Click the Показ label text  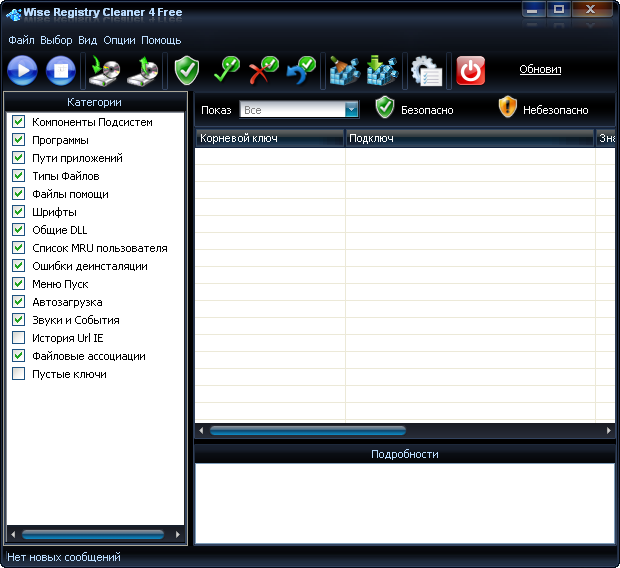(x=216, y=110)
